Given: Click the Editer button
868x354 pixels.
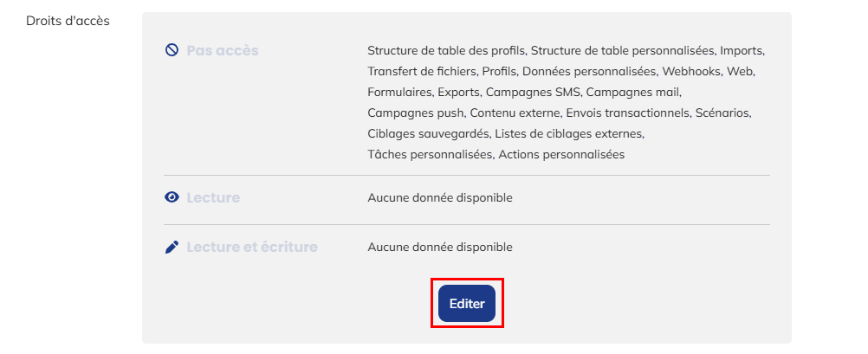Looking at the screenshot, I should click(466, 304).
